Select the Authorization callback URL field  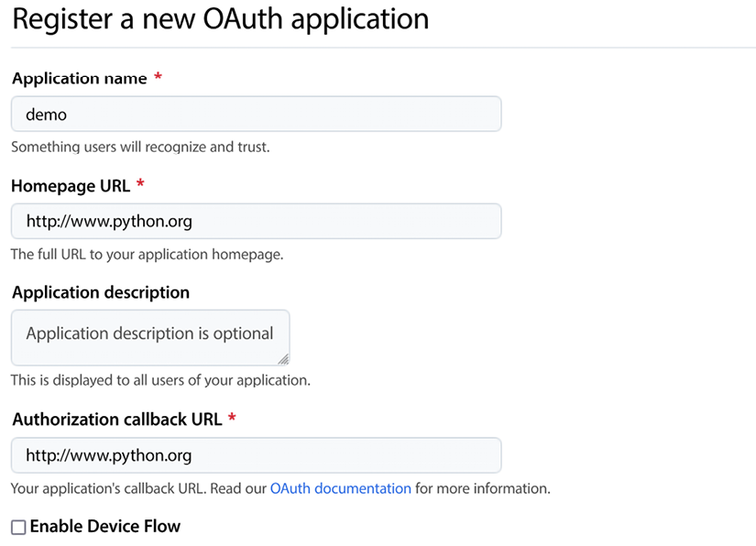(257, 455)
